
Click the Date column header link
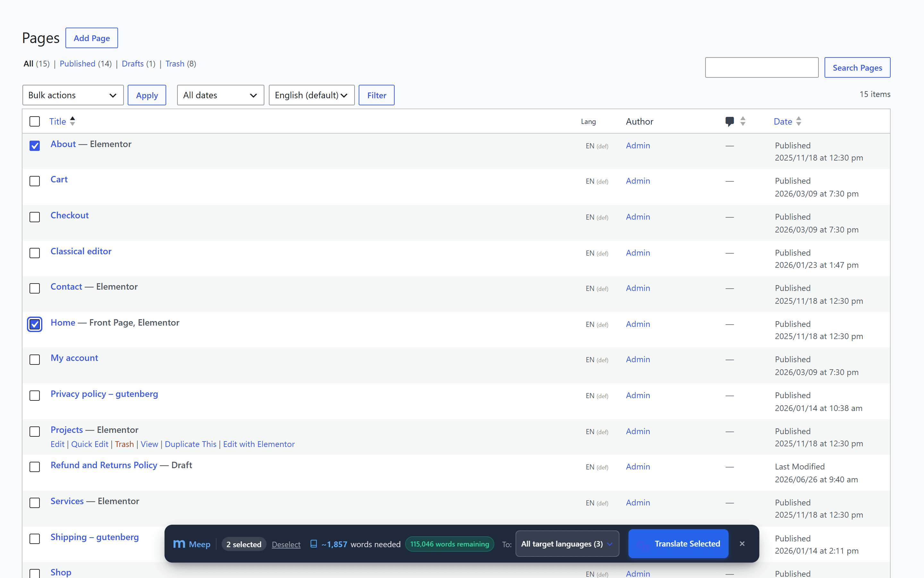coord(783,122)
